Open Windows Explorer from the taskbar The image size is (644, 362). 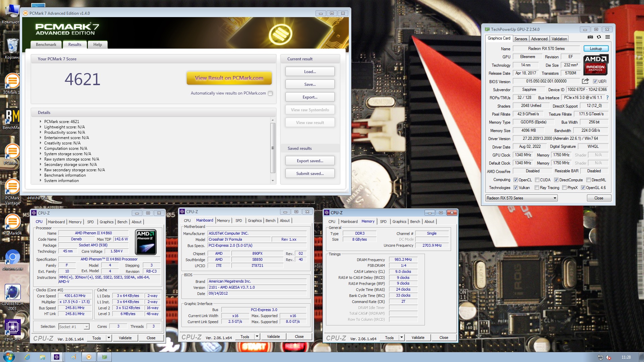42,357
